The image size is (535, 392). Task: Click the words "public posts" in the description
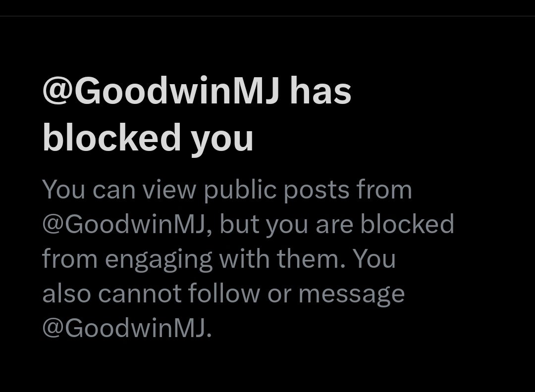point(277,190)
